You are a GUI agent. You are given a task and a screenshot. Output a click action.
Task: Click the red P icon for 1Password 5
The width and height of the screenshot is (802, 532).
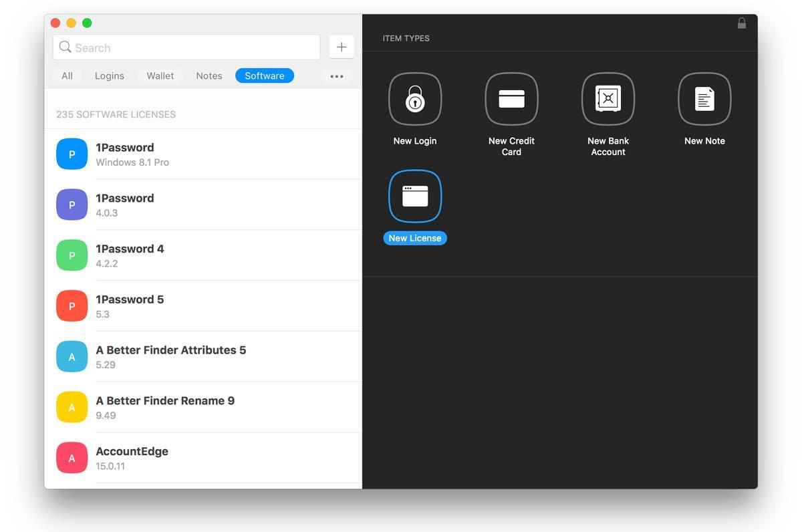pyautogui.click(x=72, y=306)
